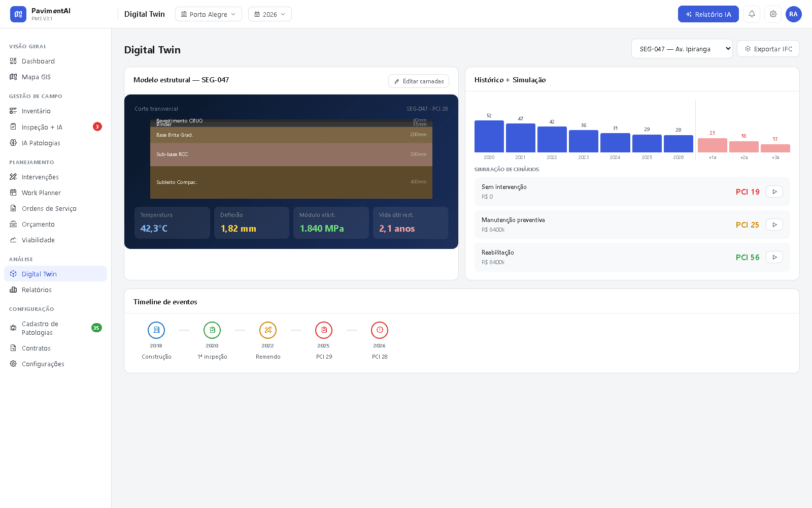This screenshot has width=812, height=508.
Task: Click the Mapa GIS map icon
Action: [x=13, y=77]
